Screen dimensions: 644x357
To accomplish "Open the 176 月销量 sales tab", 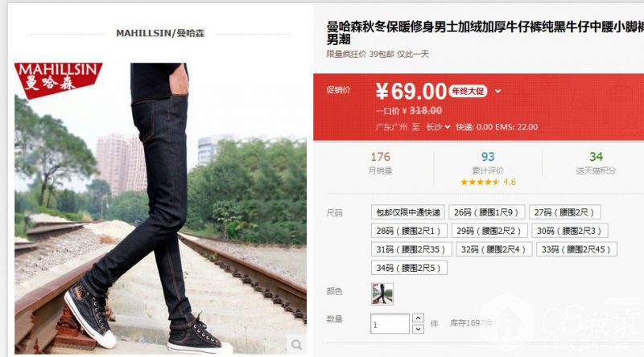I will tap(380, 162).
